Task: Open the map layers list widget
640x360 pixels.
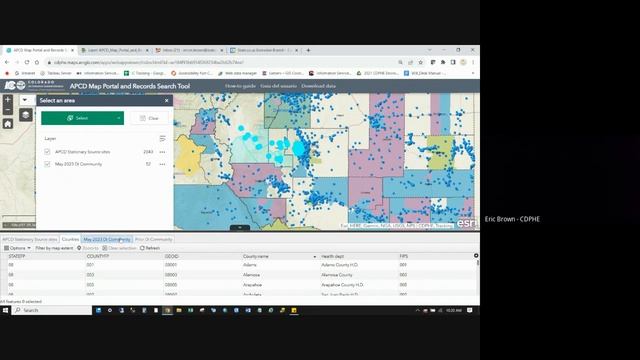Action: tap(26, 115)
